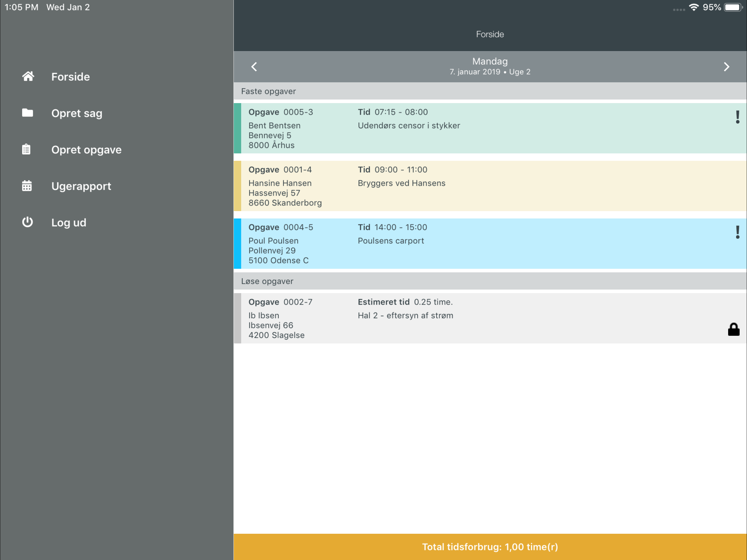747x560 pixels.
Task: Click 'Estimeret tid 0.25 time.' text
Action: pyautogui.click(x=405, y=302)
